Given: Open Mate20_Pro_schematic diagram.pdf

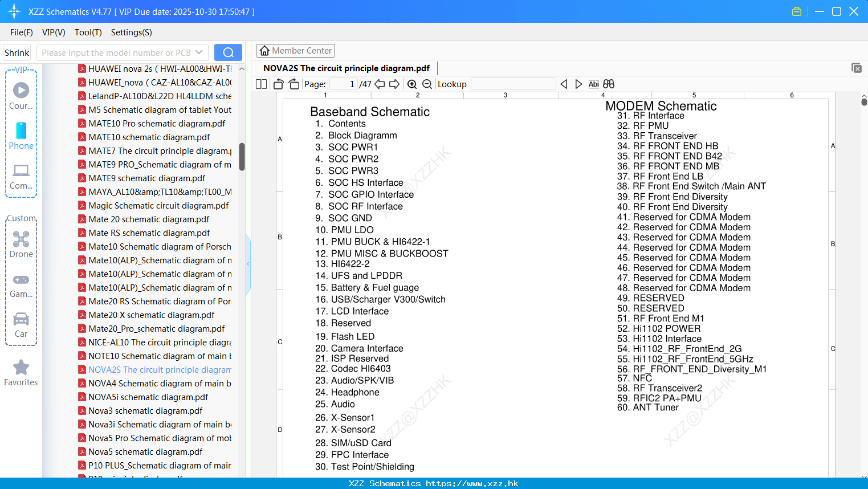Looking at the screenshot, I should [x=156, y=329].
